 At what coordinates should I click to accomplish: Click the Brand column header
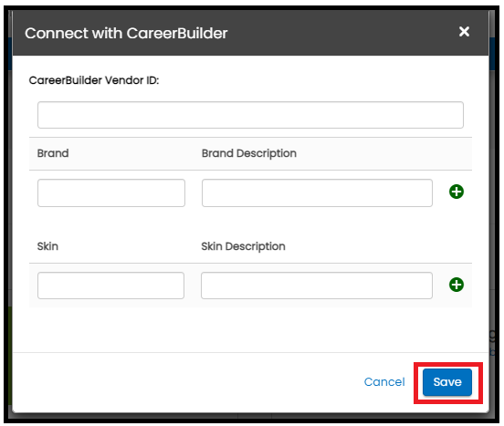pos(53,153)
